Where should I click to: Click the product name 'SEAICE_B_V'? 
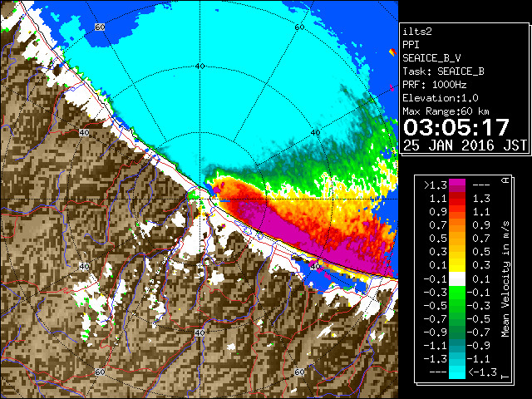coord(431,58)
